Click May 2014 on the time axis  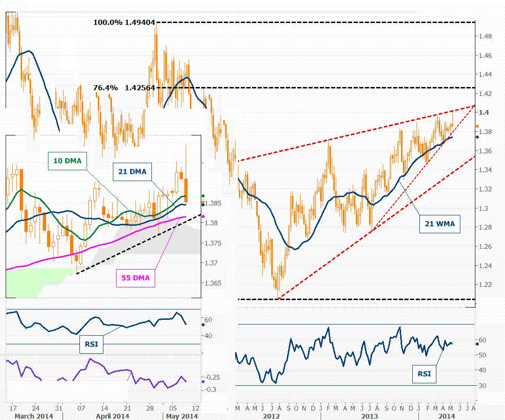point(181,416)
